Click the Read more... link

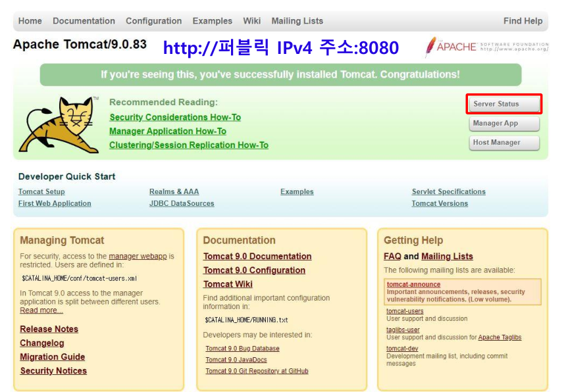(x=41, y=310)
